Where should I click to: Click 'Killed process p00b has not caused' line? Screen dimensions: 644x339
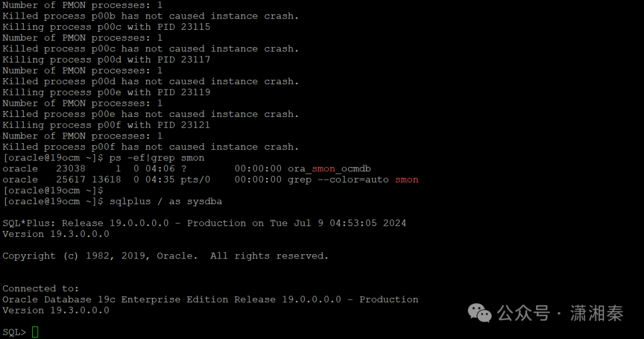[151, 16]
